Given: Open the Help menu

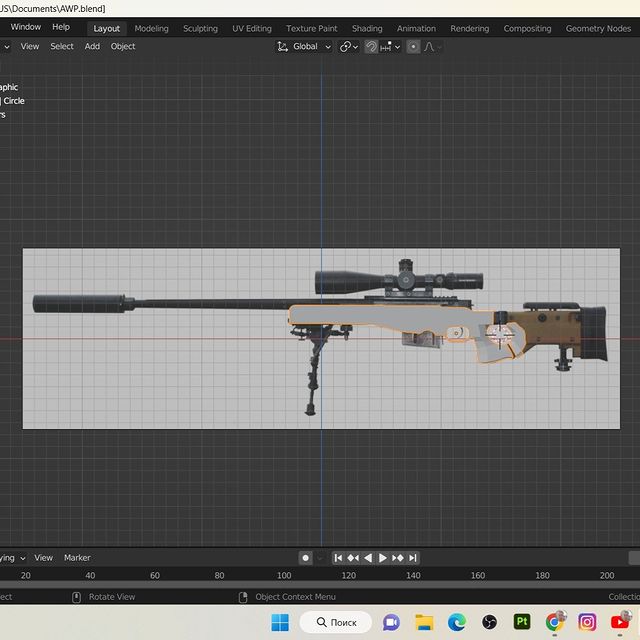Looking at the screenshot, I should [x=61, y=27].
